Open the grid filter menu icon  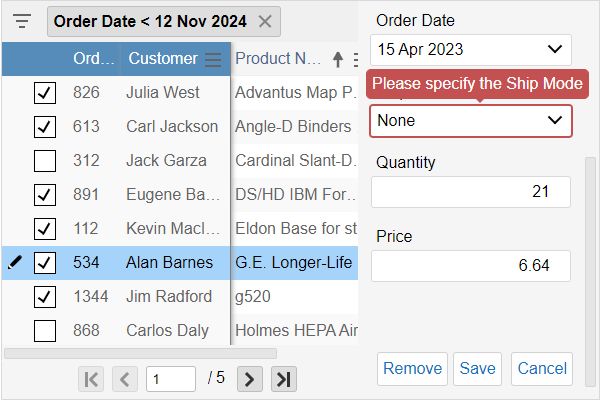coord(22,21)
